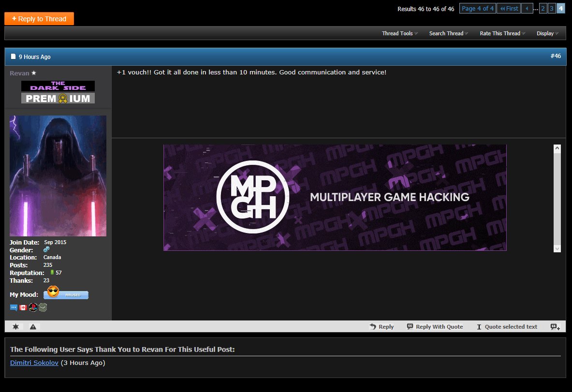The height and width of the screenshot is (392, 572).
Task: Click the grey Steam-style badge icon
Action: click(x=43, y=307)
